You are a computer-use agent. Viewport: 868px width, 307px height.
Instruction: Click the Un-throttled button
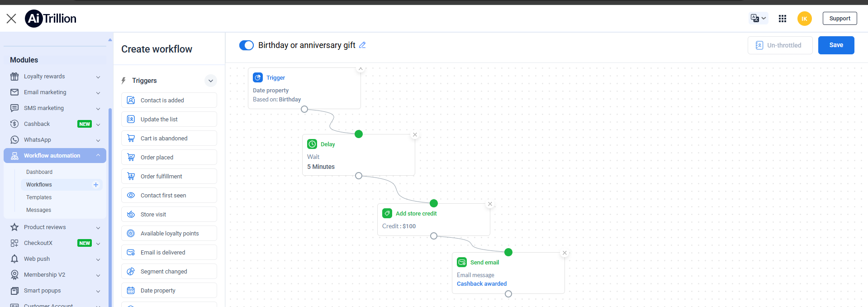[x=780, y=45]
